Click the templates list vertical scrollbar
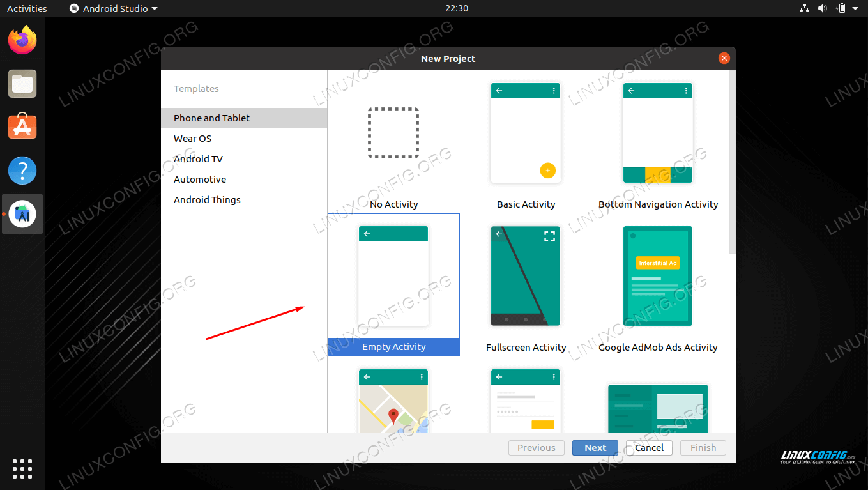The width and height of the screenshot is (868, 490). (732, 163)
